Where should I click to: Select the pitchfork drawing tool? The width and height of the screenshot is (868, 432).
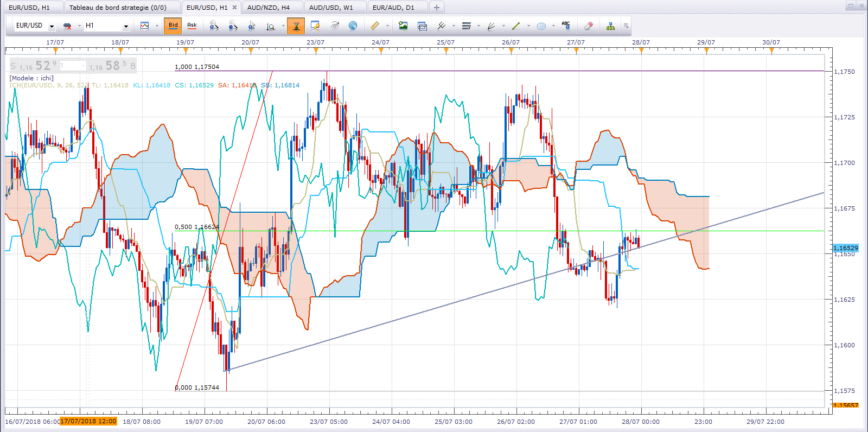[442, 26]
